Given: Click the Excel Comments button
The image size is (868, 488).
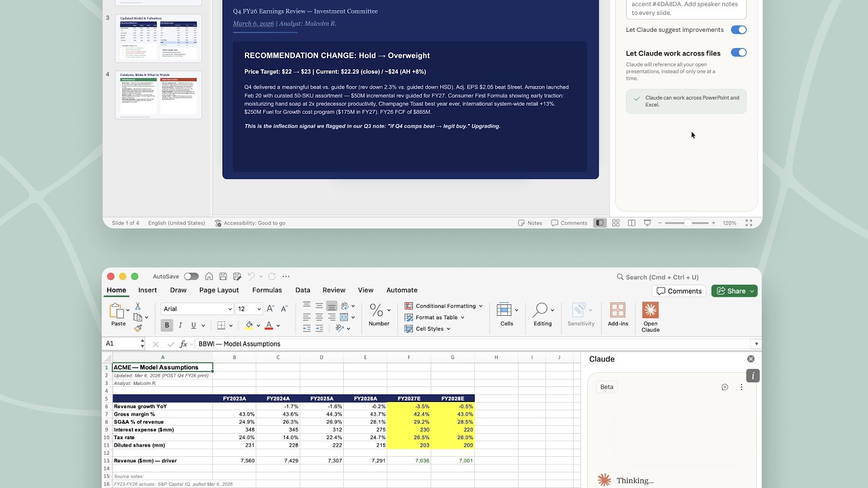Looking at the screenshot, I should coord(679,291).
